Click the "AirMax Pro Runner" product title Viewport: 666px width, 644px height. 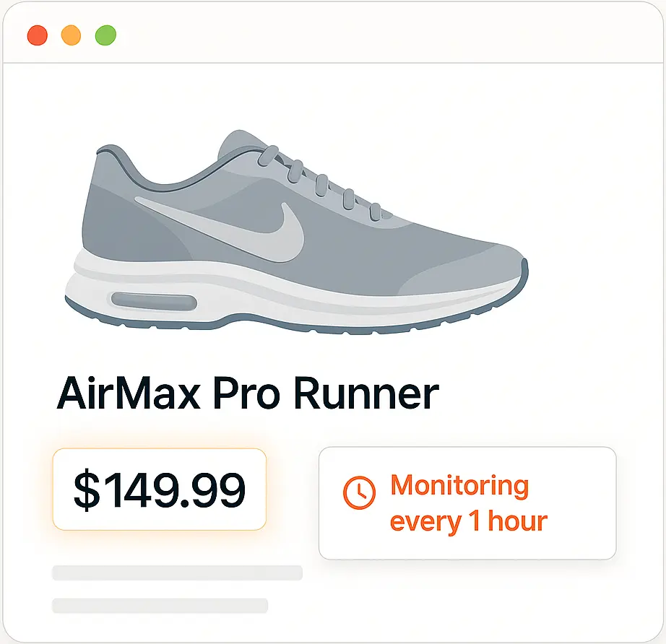[248, 393]
